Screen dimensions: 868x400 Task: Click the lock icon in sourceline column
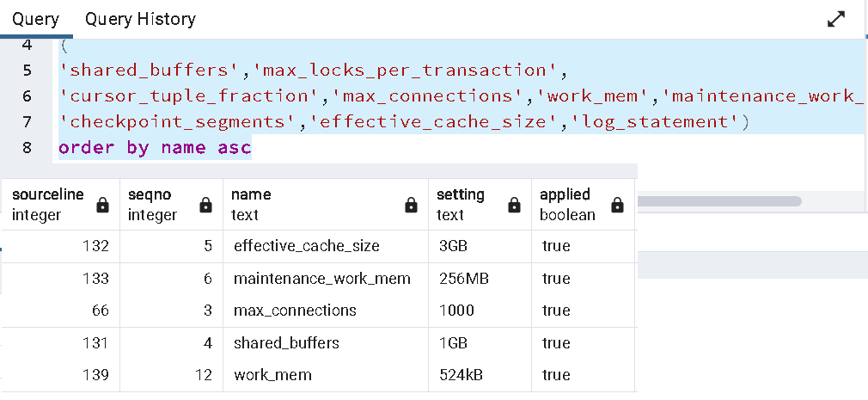102,205
